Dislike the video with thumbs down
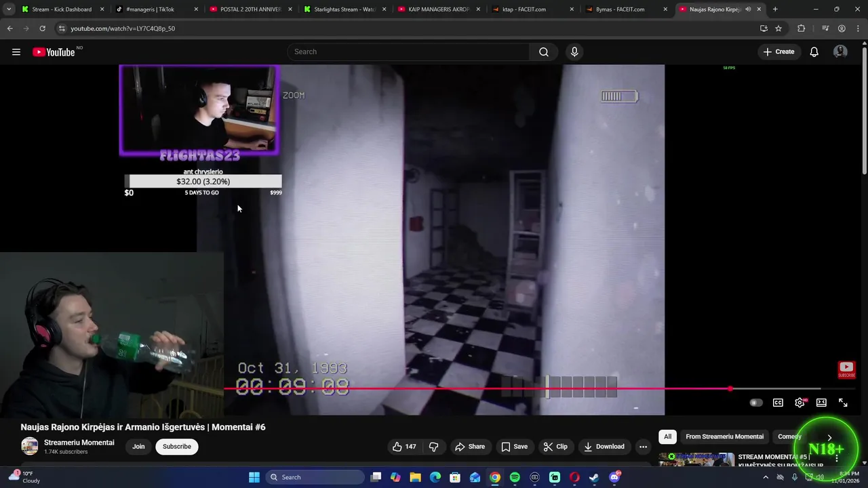 point(434,447)
